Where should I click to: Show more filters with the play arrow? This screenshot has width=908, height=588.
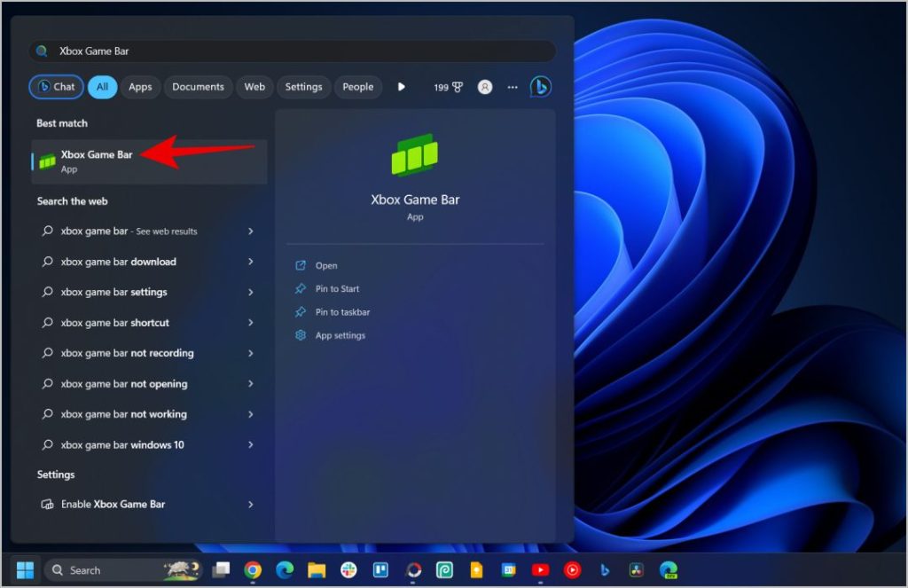tap(402, 87)
